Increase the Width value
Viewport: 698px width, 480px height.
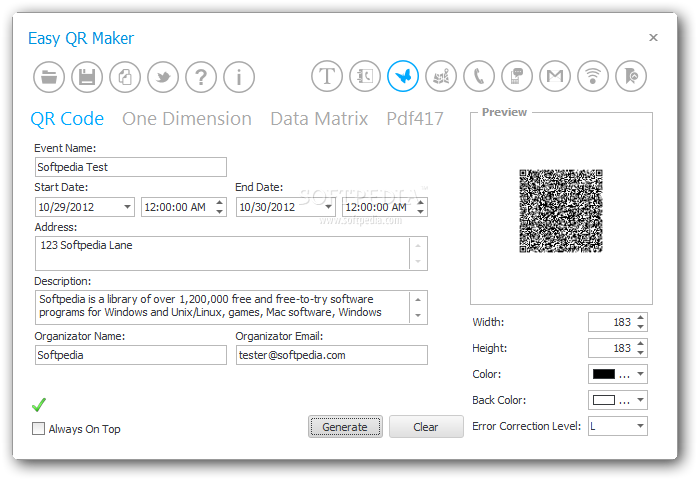[x=641, y=317]
